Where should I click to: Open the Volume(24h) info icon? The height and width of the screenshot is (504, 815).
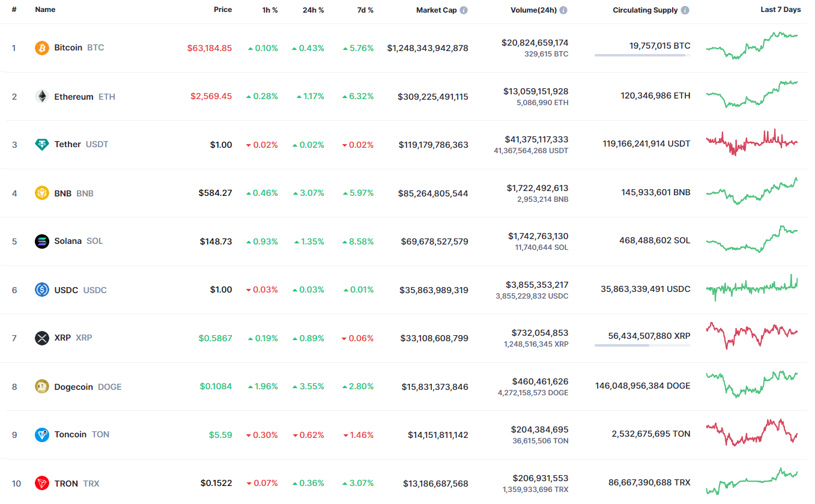coord(563,10)
